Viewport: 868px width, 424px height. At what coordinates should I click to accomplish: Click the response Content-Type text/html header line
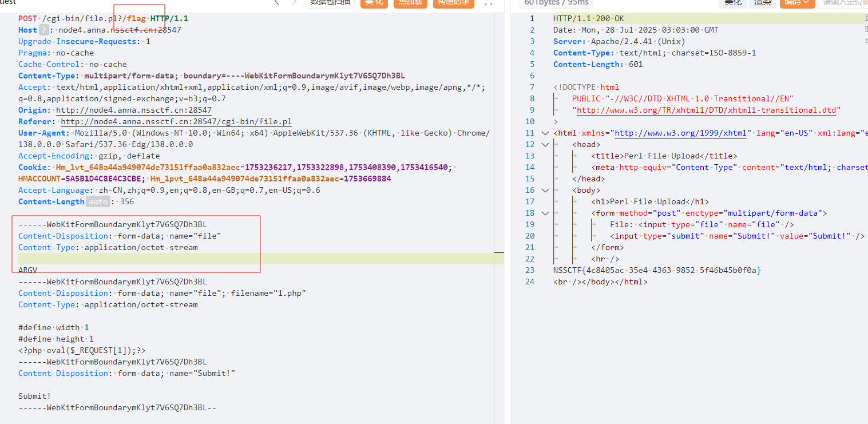pyautogui.click(x=655, y=53)
